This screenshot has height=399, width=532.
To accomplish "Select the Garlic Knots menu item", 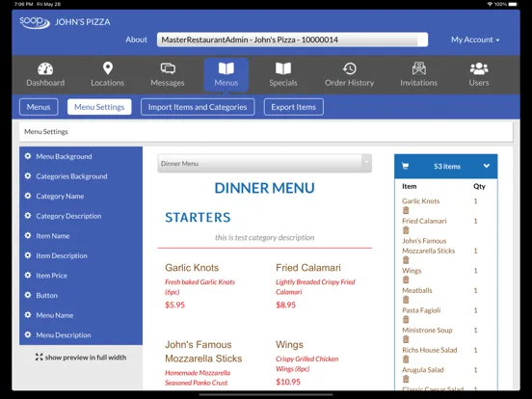I will [192, 268].
